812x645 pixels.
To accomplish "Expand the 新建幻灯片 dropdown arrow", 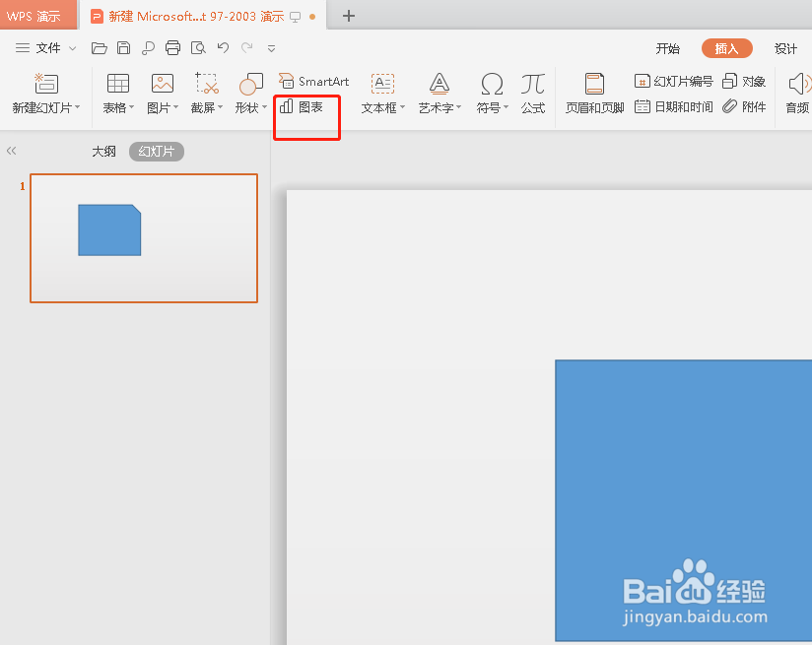I will pyautogui.click(x=78, y=107).
